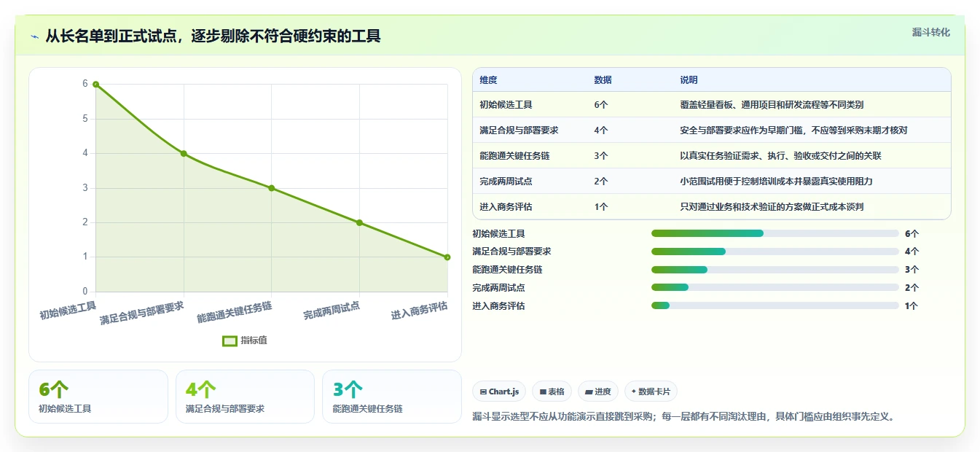The image size is (980, 452).
Task: Toggle the 指标值 legend item
Action: pos(245,340)
